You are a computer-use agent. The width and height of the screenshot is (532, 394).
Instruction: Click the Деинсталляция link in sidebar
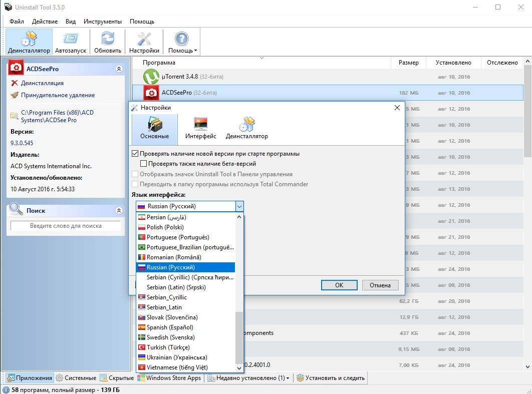click(x=42, y=83)
